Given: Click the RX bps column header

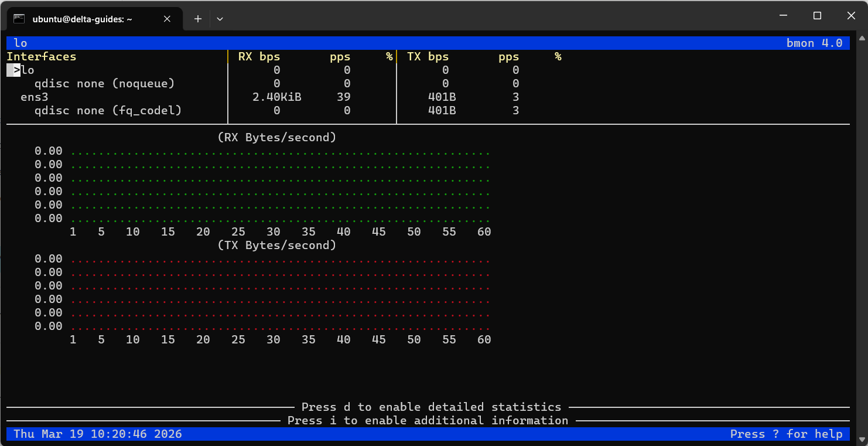Looking at the screenshot, I should (x=259, y=57).
